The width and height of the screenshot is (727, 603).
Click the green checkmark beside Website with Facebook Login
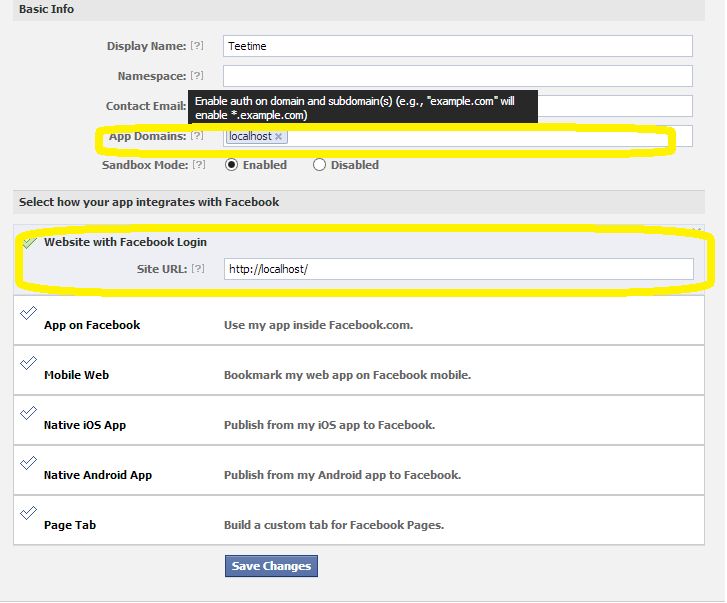coord(30,242)
